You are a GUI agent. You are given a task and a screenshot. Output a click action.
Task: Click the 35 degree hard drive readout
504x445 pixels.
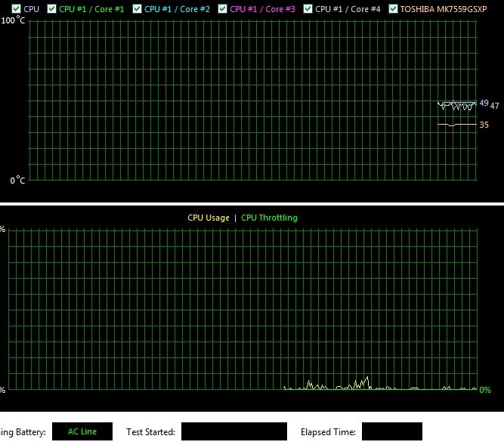[484, 125]
